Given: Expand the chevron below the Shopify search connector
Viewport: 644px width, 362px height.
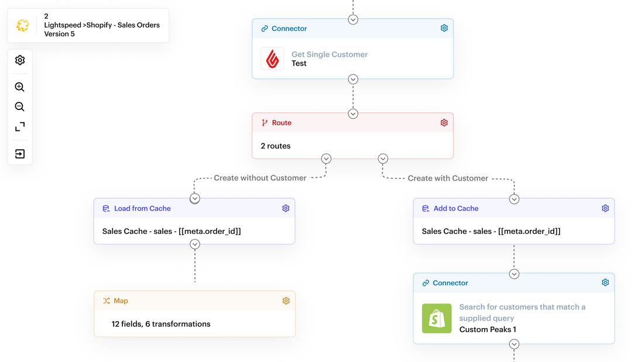Looking at the screenshot, I should 514,344.
